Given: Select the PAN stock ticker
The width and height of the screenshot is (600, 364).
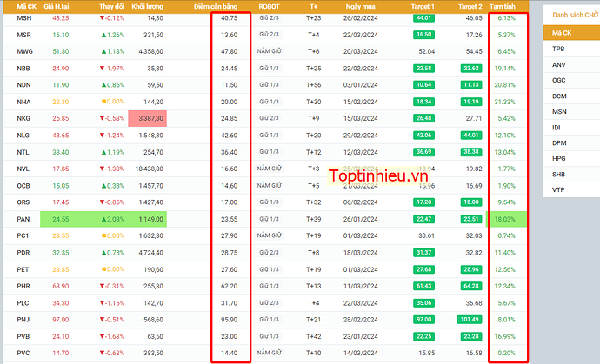Looking at the screenshot, I should [23, 219].
